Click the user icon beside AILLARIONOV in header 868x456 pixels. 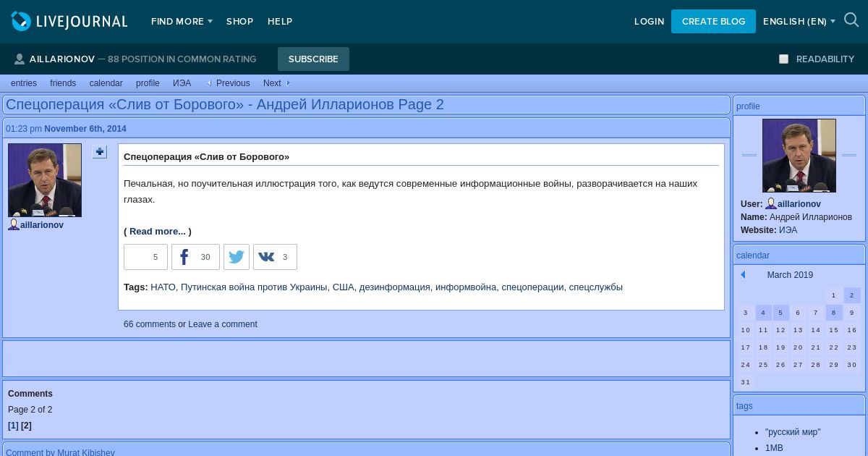[x=20, y=59]
